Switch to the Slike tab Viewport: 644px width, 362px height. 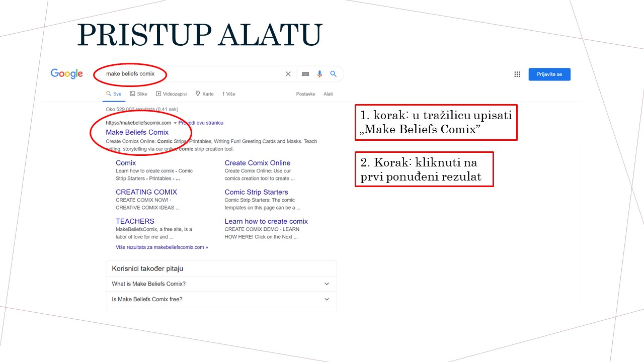pyautogui.click(x=138, y=94)
